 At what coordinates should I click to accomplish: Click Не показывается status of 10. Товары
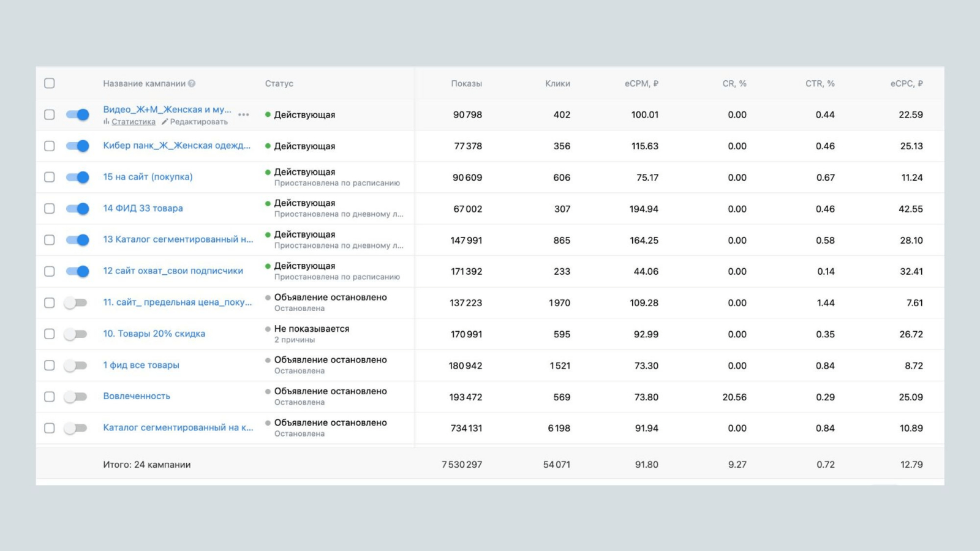[x=312, y=329]
